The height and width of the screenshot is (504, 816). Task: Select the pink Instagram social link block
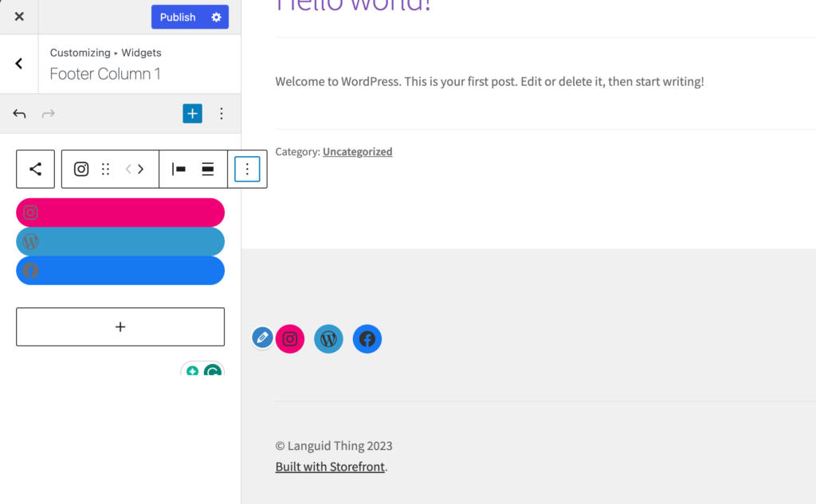(x=120, y=213)
